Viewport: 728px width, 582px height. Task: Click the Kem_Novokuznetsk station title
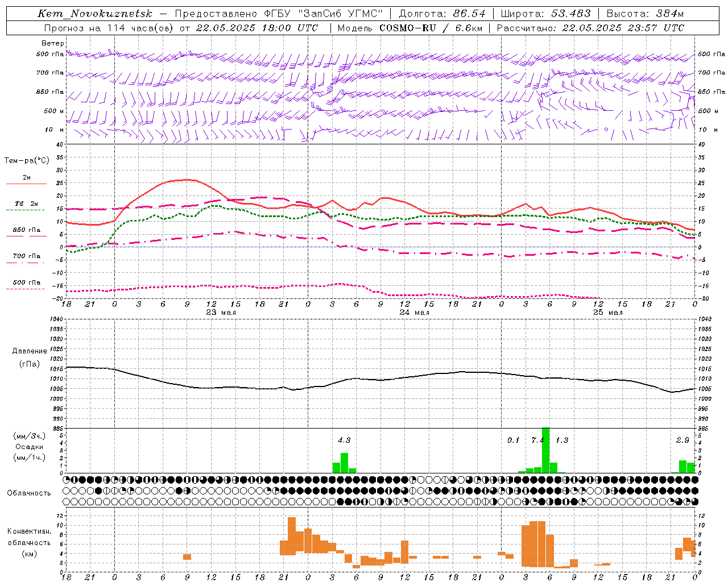click(x=96, y=14)
